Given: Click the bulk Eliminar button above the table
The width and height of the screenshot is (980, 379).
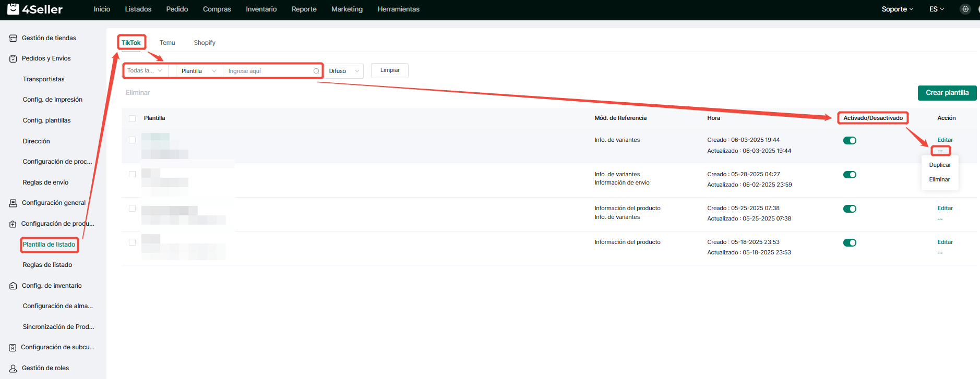Looking at the screenshot, I should (138, 92).
